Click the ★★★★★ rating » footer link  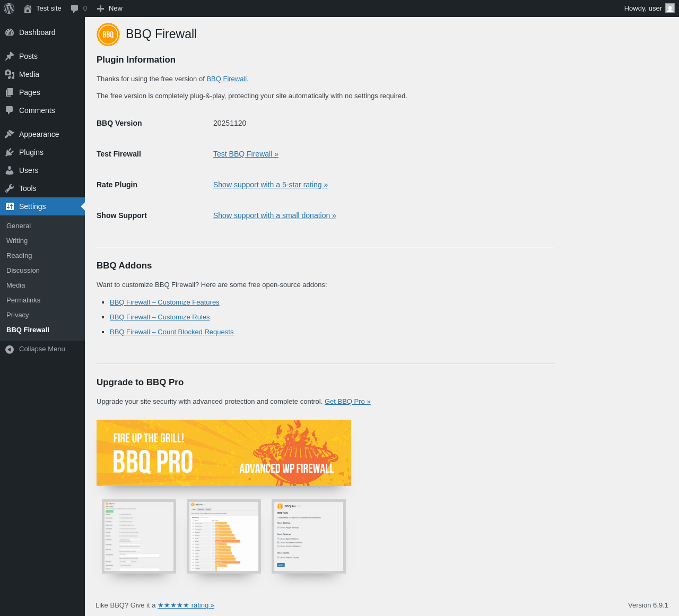(186, 605)
